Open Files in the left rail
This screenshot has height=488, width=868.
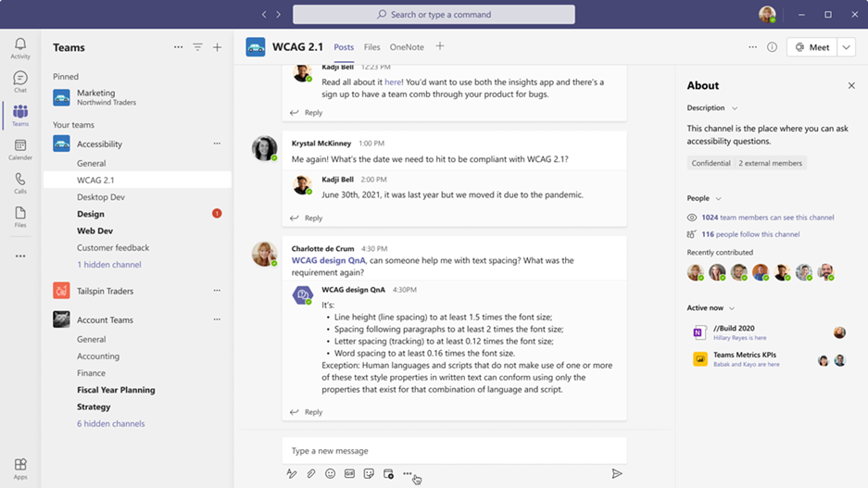coord(20,217)
